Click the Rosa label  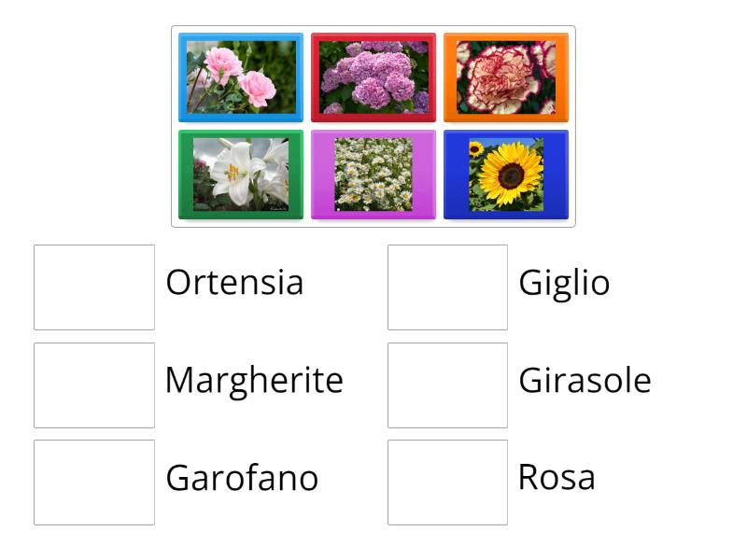click(557, 477)
